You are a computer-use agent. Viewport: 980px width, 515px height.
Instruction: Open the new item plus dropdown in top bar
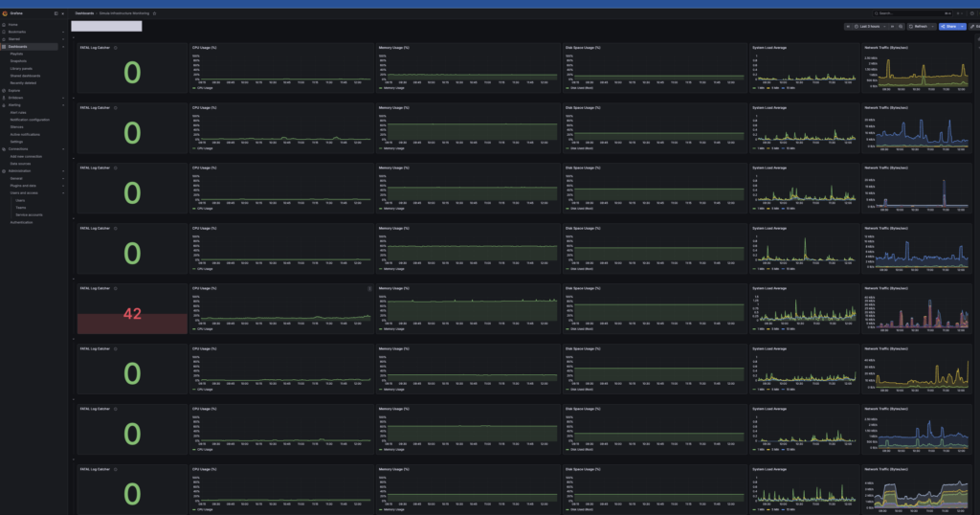[x=960, y=13]
